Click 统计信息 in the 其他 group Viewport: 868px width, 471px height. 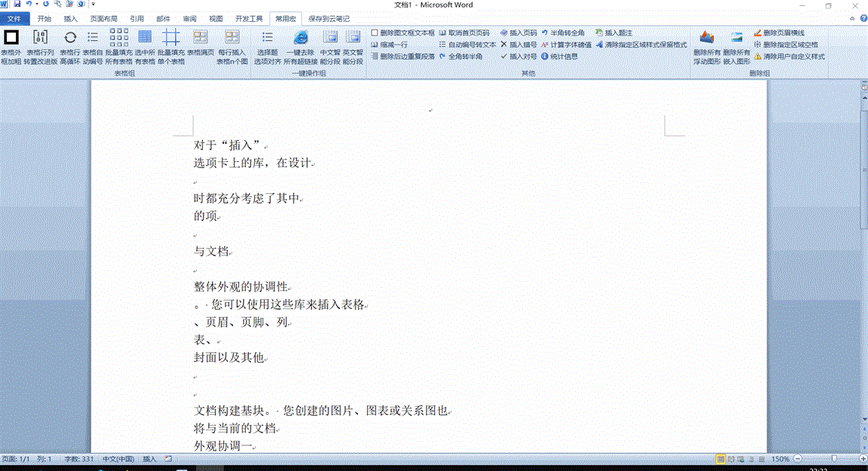coord(559,56)
